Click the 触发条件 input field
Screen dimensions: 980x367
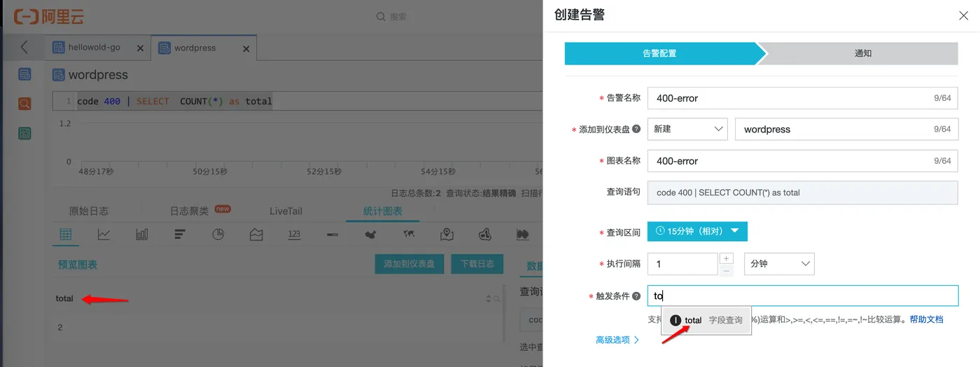pos(803,296)
